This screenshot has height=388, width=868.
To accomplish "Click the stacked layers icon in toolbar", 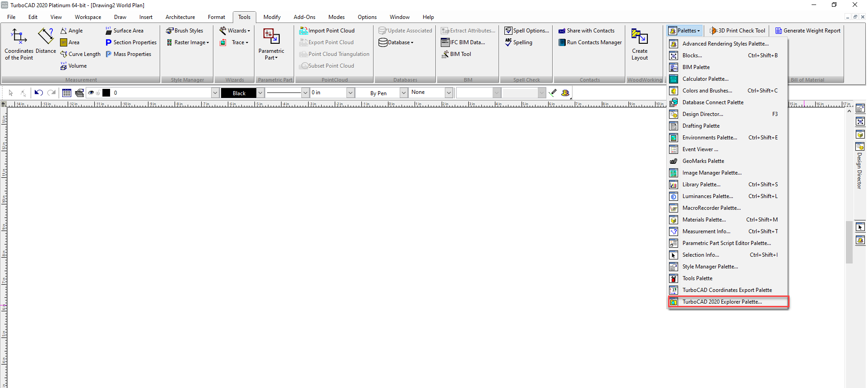I will click(79, 93).
